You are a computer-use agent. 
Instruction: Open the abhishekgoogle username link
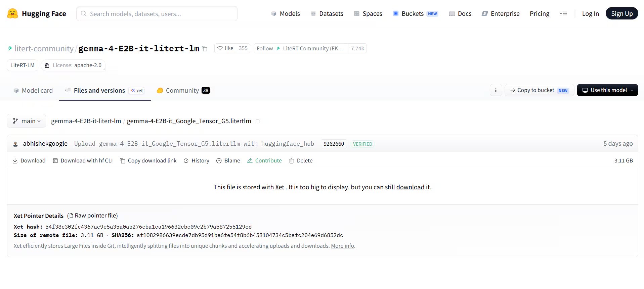pyautogui.click(x=45, y=144)
